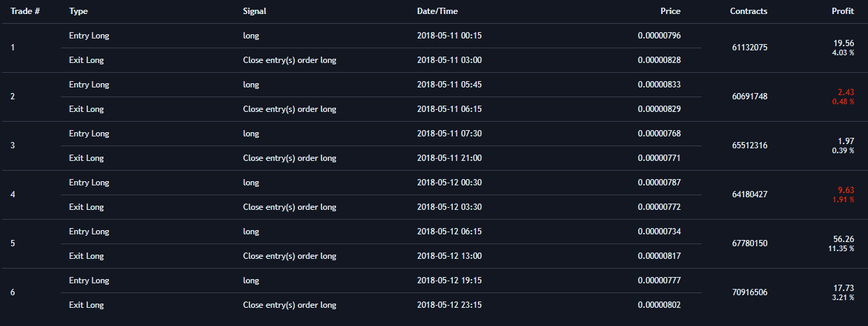Click the Signal column header
Viewport: 868px width, 326px height.
click(254, 11)
